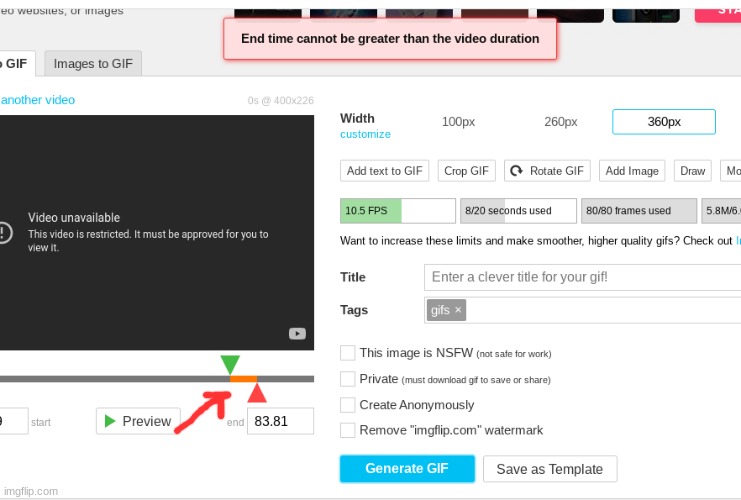Screen dimensions: 741x500
Task: Remove the gifs tag with its x
Action: coord(458,310)
